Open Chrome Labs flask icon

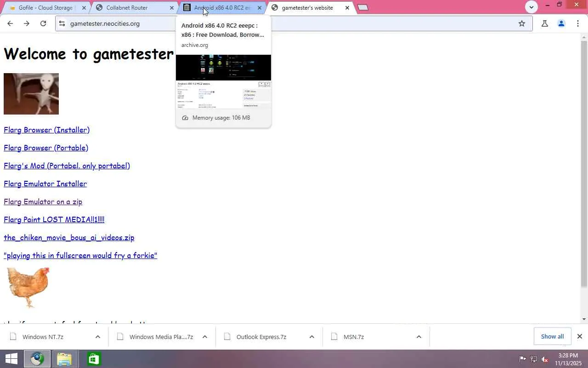(x=545, y=23)
